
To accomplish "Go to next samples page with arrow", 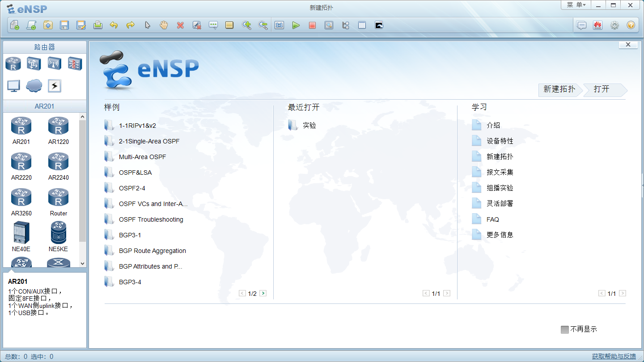I will tap(263, 293).
